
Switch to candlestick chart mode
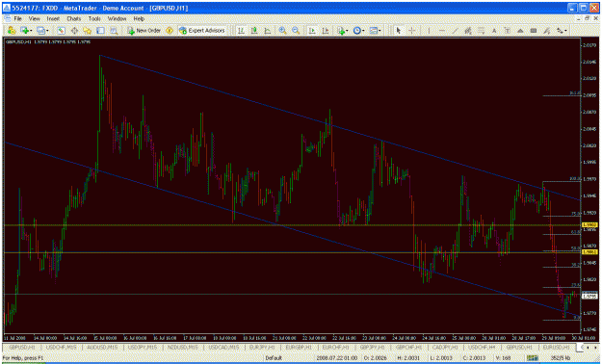pos(254,31)
